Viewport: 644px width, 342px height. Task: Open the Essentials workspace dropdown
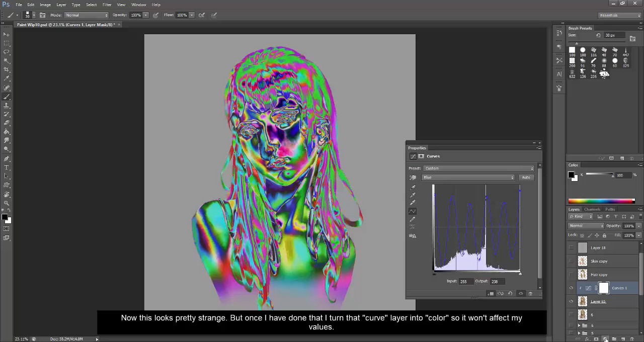pos(620,15)
